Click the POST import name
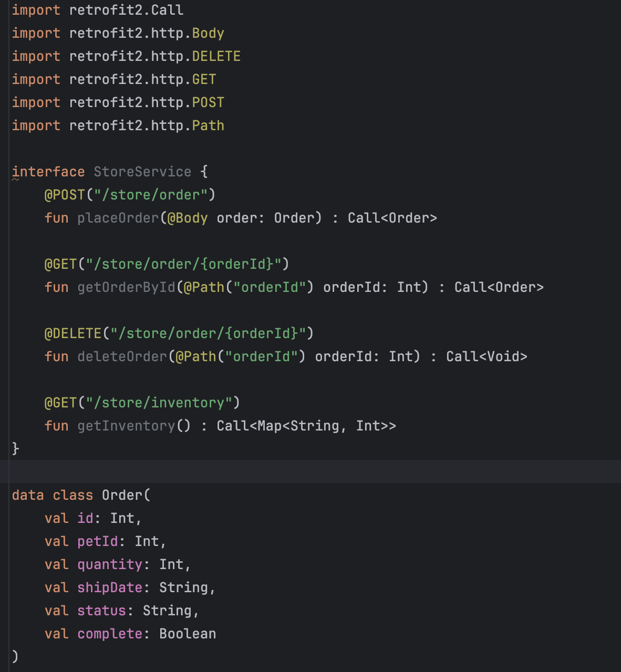This screenshot has height=672, width=621. click(x=208, y=102)
